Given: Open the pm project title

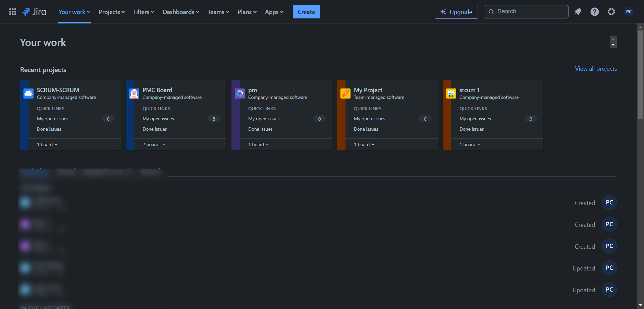Looking at the screenshot, I should [x=253, y=90].
